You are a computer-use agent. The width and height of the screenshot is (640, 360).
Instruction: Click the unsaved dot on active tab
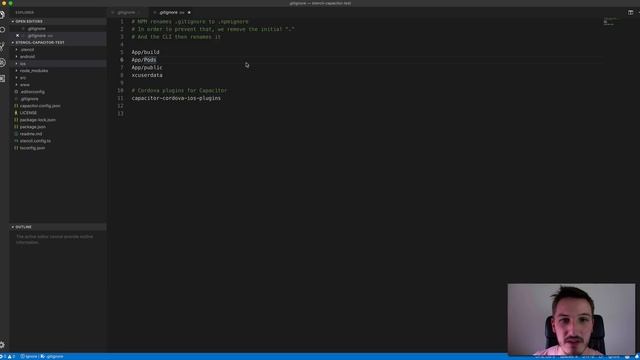pyautogui.click(x=189, y=13)
